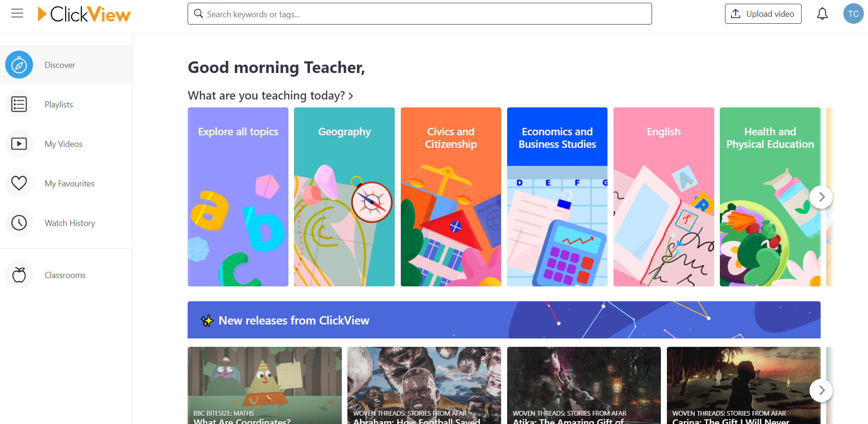
Task: Click the Discover compass icon
Action: 19,65
